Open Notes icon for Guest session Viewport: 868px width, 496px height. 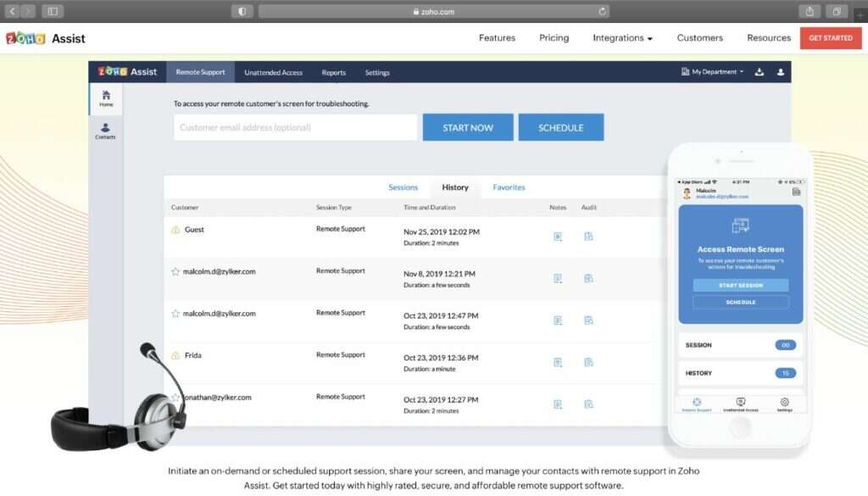click(558, 237)
